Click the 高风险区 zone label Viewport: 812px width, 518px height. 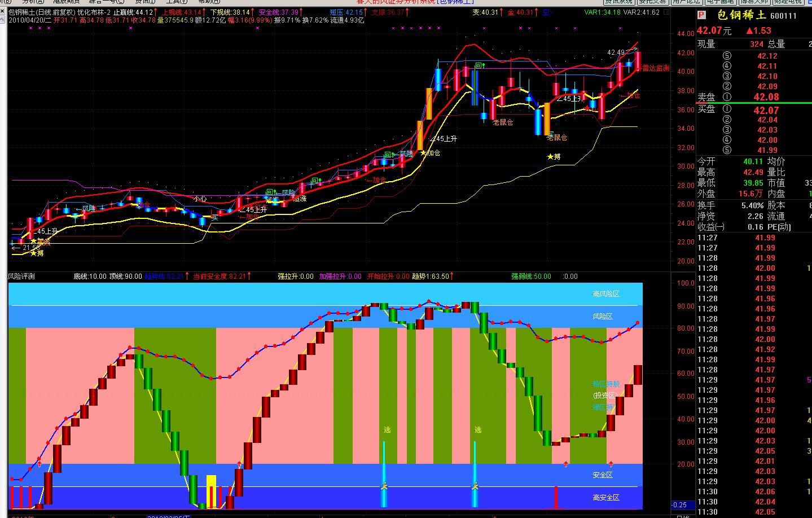(606, 294)
